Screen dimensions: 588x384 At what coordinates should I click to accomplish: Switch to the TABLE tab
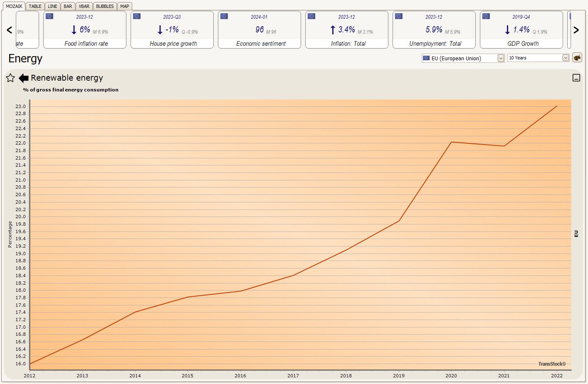[35, 6]
